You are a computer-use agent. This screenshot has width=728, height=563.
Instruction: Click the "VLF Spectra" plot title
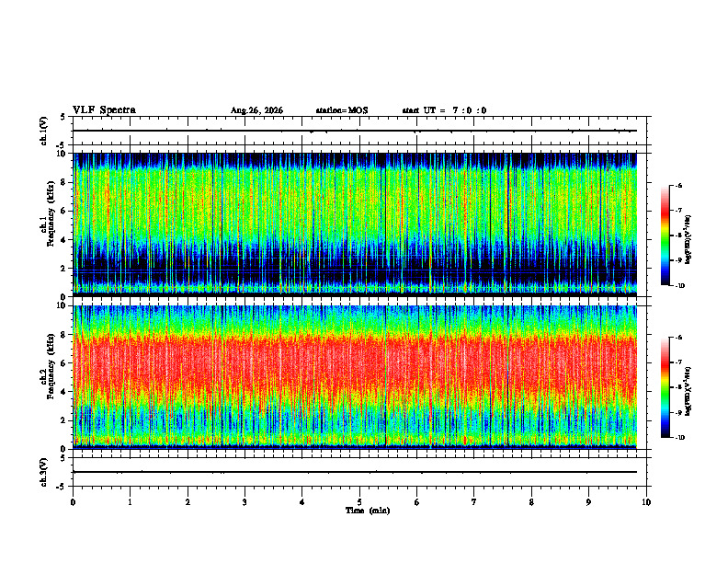[x=104, y=110]
